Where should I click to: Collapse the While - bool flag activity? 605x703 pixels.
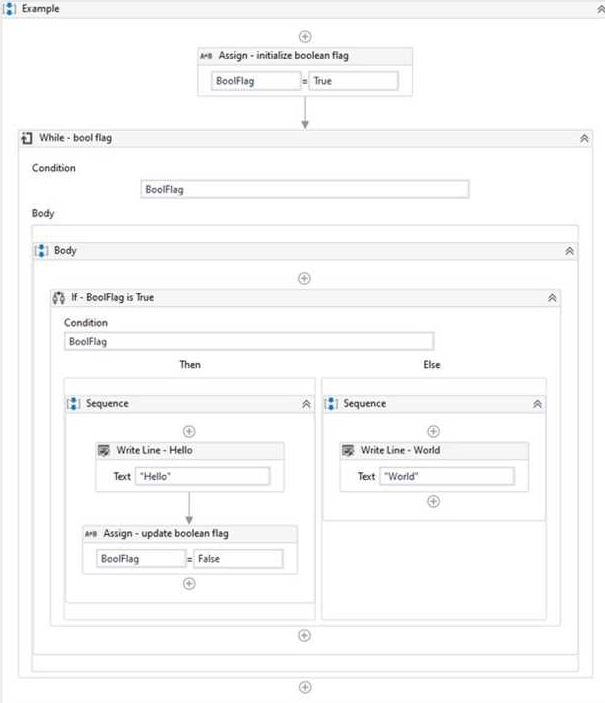click(x=584, y=139)
